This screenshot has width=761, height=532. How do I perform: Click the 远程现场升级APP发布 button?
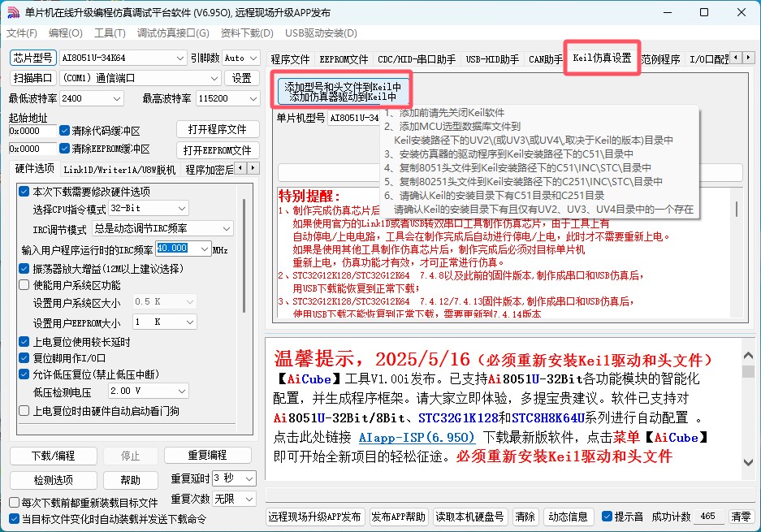point(314,517)
